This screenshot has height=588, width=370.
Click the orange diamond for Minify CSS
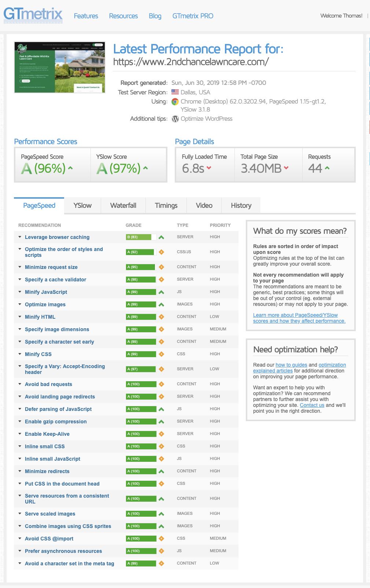pyautogui.click(x=161, y=354)
